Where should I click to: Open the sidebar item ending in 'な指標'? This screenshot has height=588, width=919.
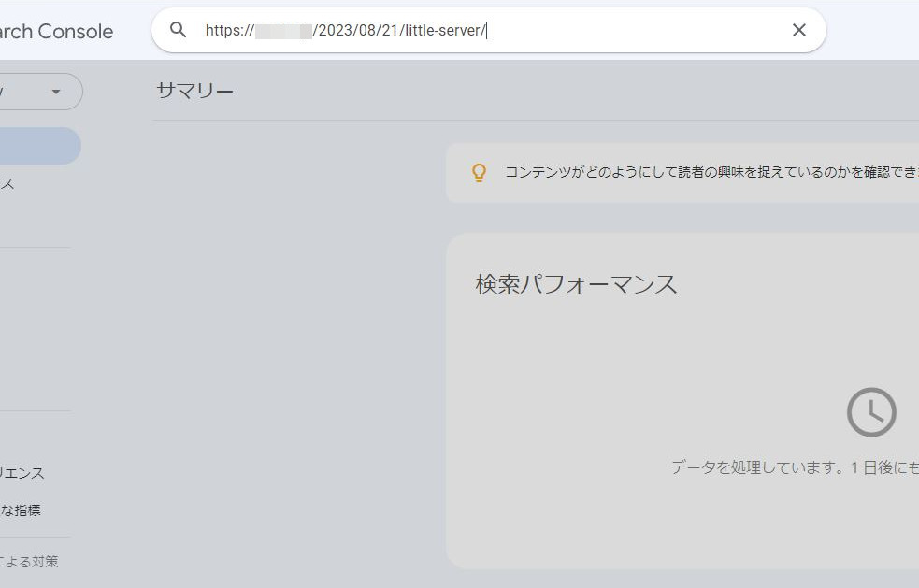pos(21,510)
